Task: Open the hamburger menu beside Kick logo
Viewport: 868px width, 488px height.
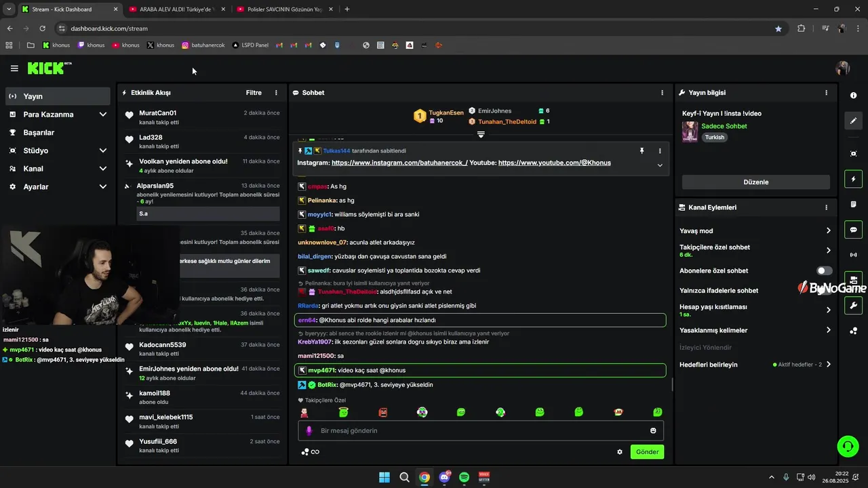Action: point(14,68)
